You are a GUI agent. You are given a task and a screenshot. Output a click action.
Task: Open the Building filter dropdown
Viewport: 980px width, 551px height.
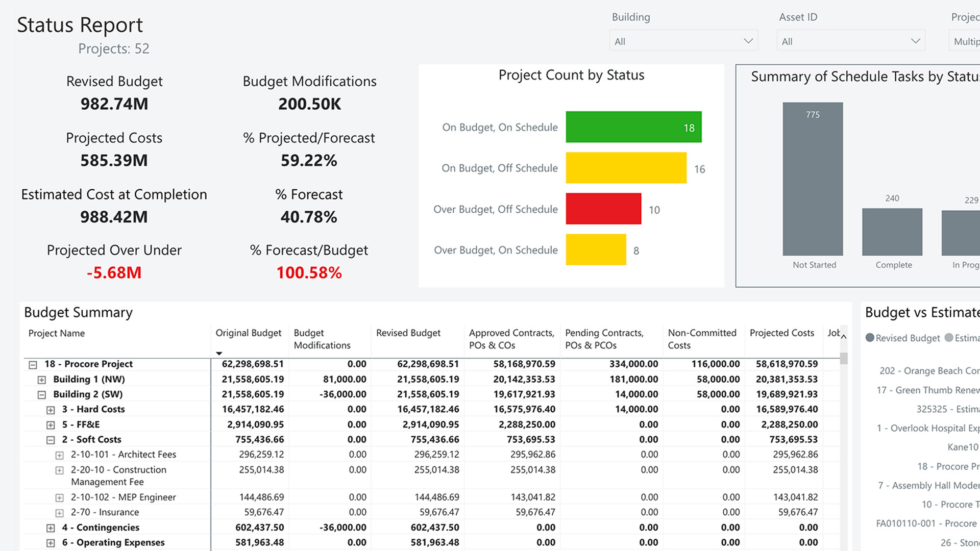tap(683, 40)
